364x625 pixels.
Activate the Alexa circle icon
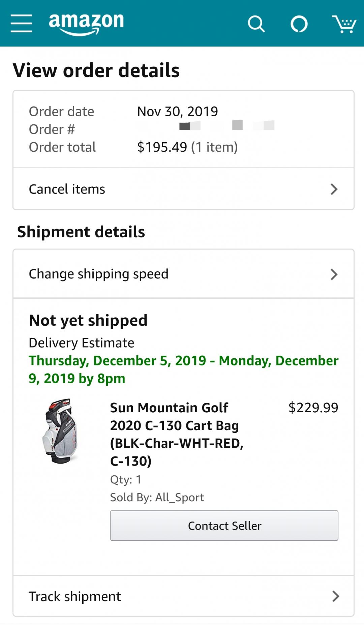pos(299,24)
